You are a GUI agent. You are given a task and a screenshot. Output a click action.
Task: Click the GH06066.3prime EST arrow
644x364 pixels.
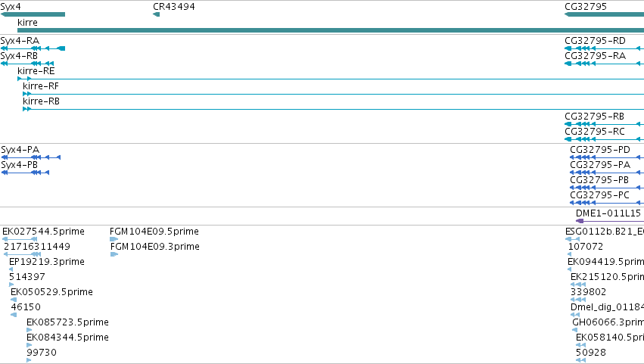point(575,330)
